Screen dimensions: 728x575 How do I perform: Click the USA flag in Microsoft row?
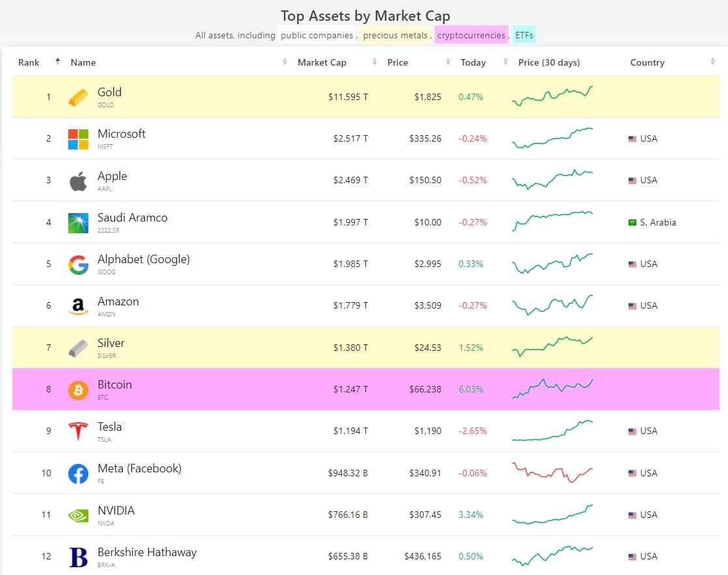tap(632, 139)
